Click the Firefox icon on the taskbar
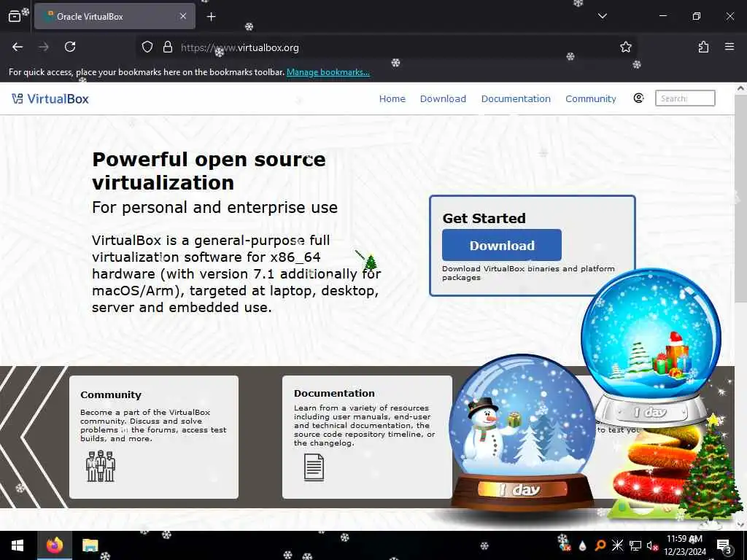747x560 pixels. tap(55, 545)
